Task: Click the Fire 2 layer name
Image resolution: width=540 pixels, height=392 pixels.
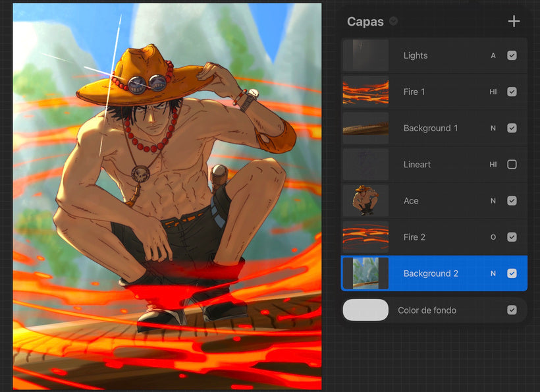Action: [x=414, y=237]
